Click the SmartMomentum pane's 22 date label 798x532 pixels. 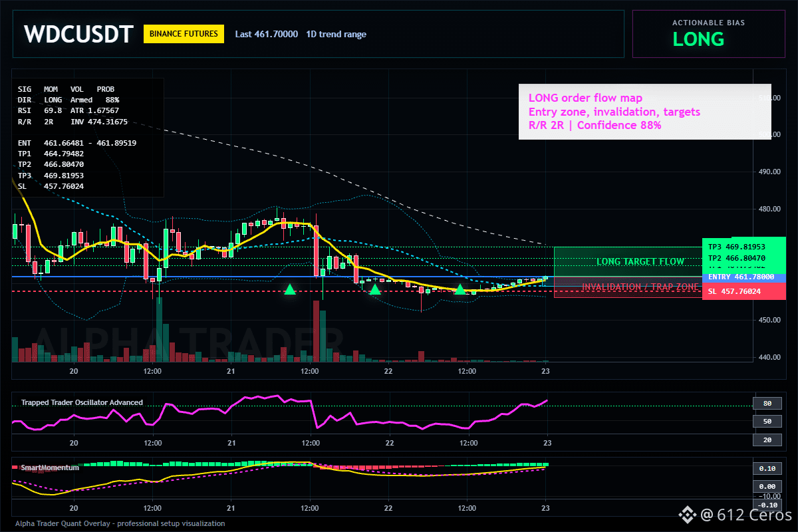[389, 507]
